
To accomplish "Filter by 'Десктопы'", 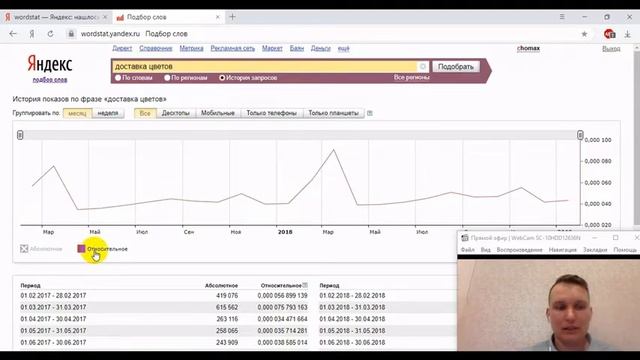I will (x=176, y=113).
